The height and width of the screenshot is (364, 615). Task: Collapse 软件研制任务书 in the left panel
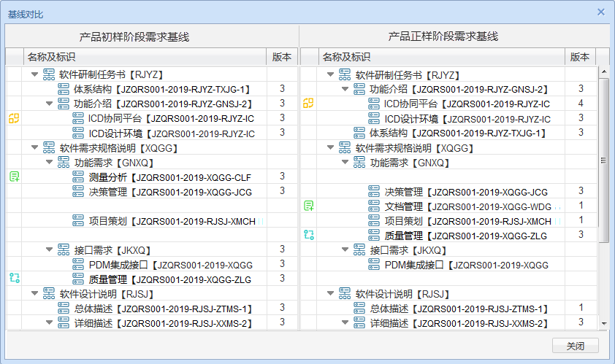34,74
